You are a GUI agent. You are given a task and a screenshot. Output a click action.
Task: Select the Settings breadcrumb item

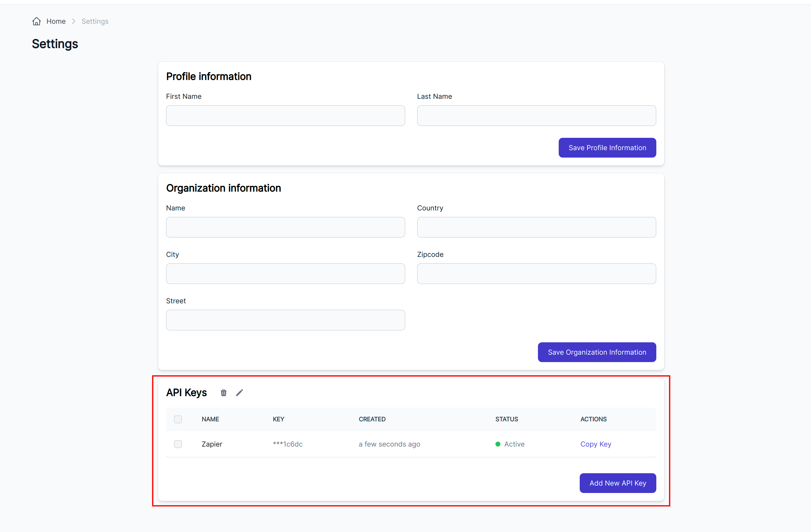click(x=95, y=21)
